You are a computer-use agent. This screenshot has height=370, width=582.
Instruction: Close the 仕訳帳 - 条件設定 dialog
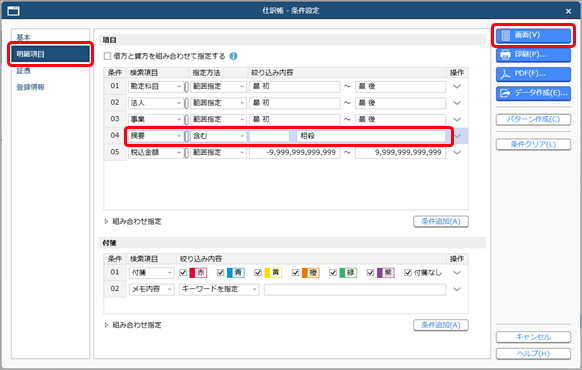pyautogui.click(x=568, y=11)
